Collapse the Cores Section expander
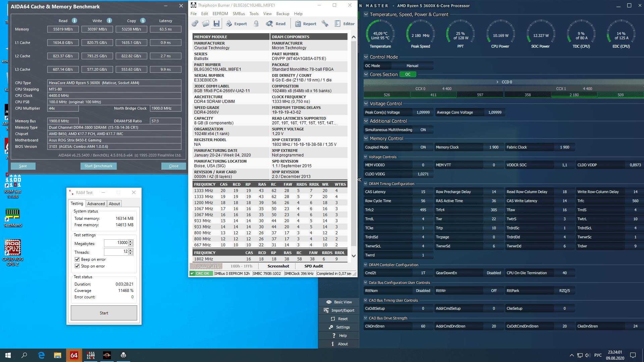 click(366, 74)
